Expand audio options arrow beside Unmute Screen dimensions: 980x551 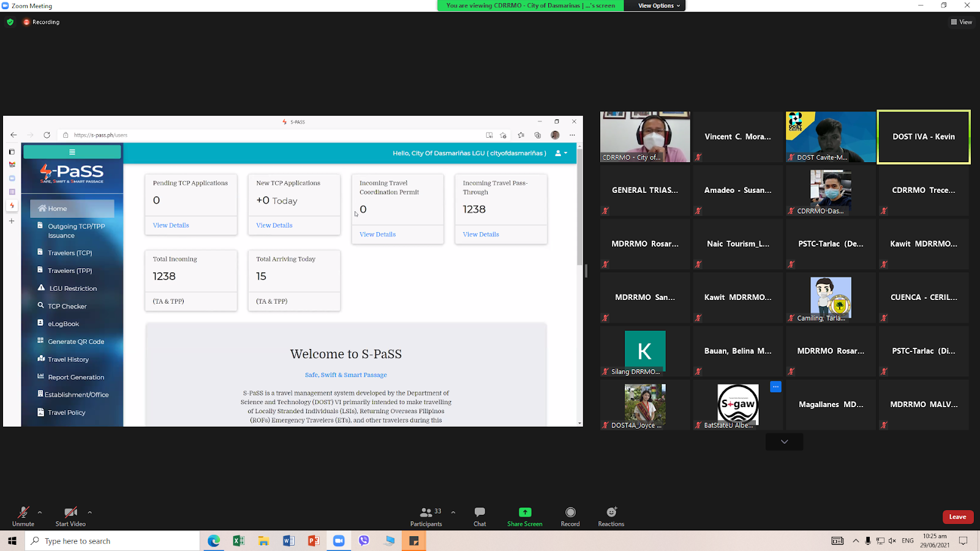[40, 512]
